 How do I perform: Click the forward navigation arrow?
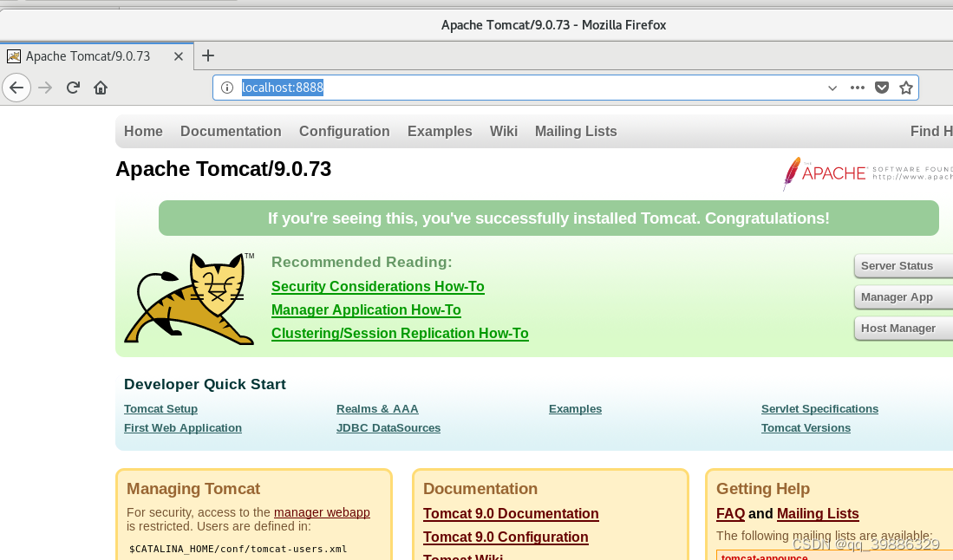click(46, 88)
